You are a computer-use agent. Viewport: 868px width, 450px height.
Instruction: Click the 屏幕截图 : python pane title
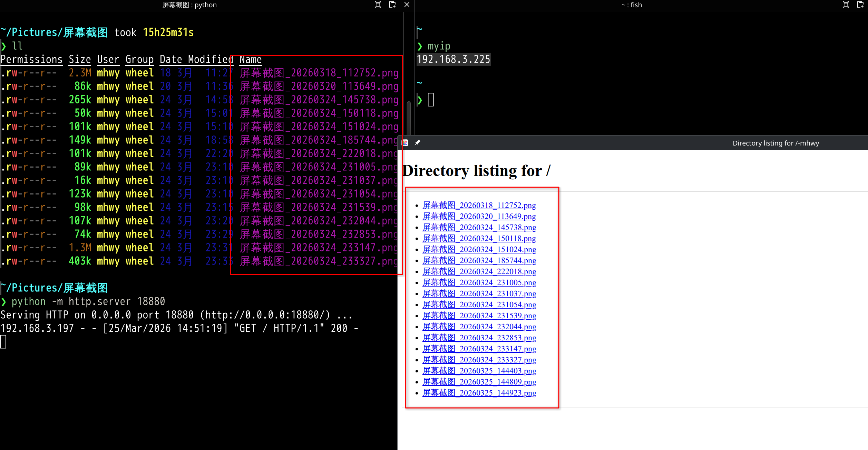tap(189, 5)
